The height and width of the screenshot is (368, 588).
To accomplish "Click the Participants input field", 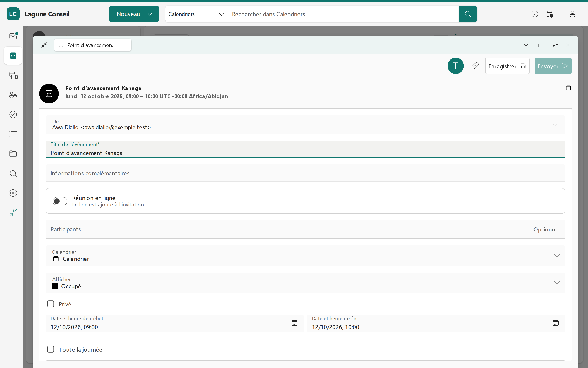I will point(288,230).
